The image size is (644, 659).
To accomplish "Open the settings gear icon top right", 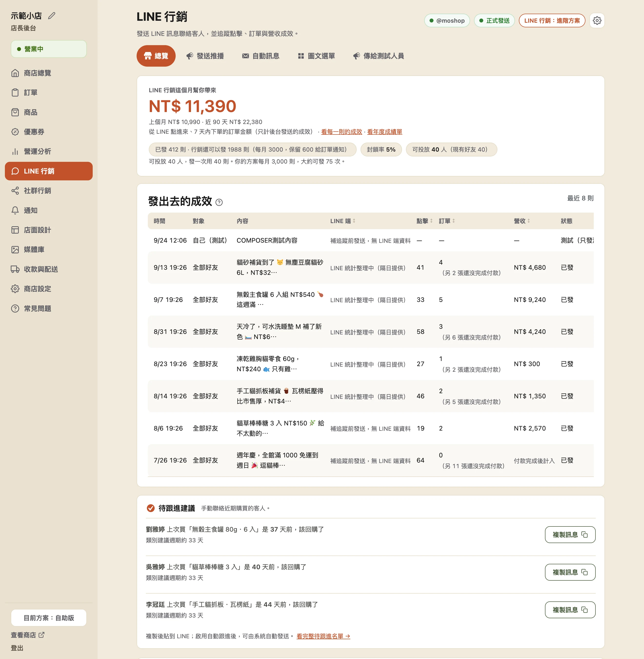I will point(597,21).
